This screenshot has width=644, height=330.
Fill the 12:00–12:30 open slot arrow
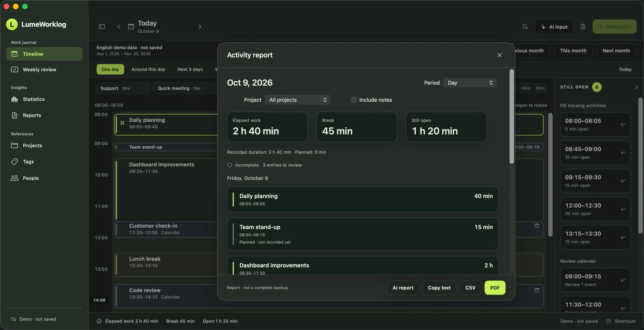(x=623, y=209)
